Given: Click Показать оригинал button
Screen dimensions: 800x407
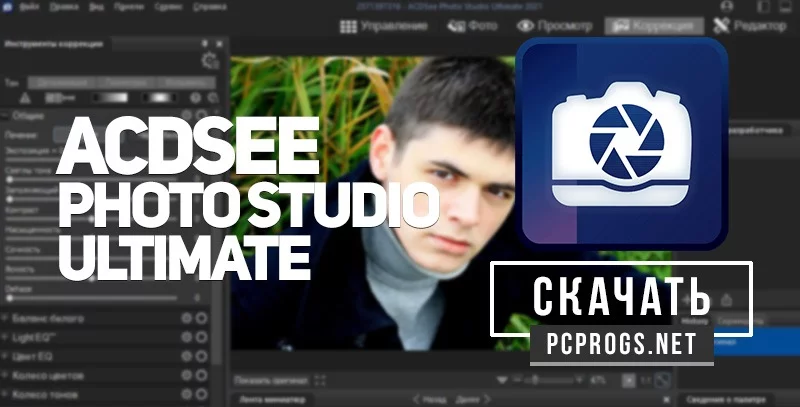Looking at the screenshot, I should (x=271, y=380).
